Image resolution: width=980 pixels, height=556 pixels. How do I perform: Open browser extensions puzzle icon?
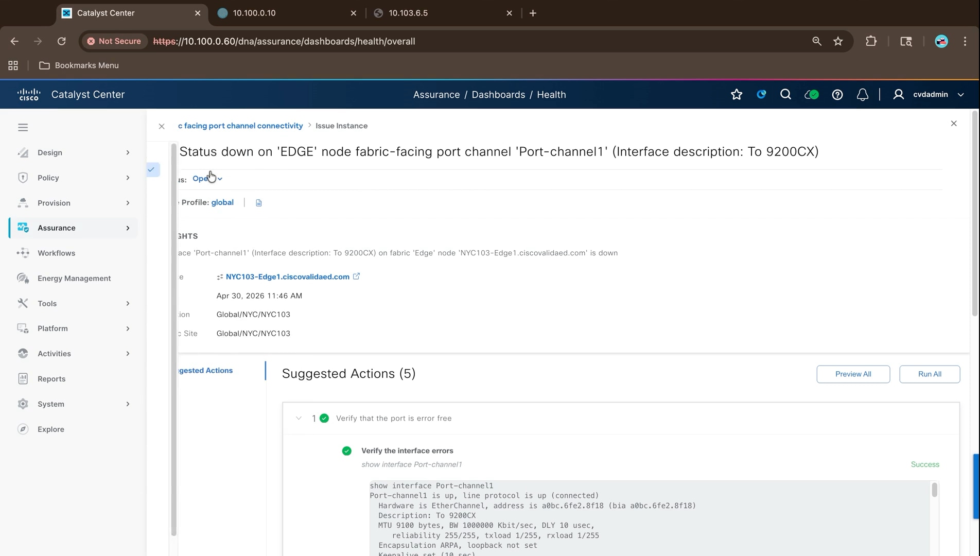click(871, 41)
